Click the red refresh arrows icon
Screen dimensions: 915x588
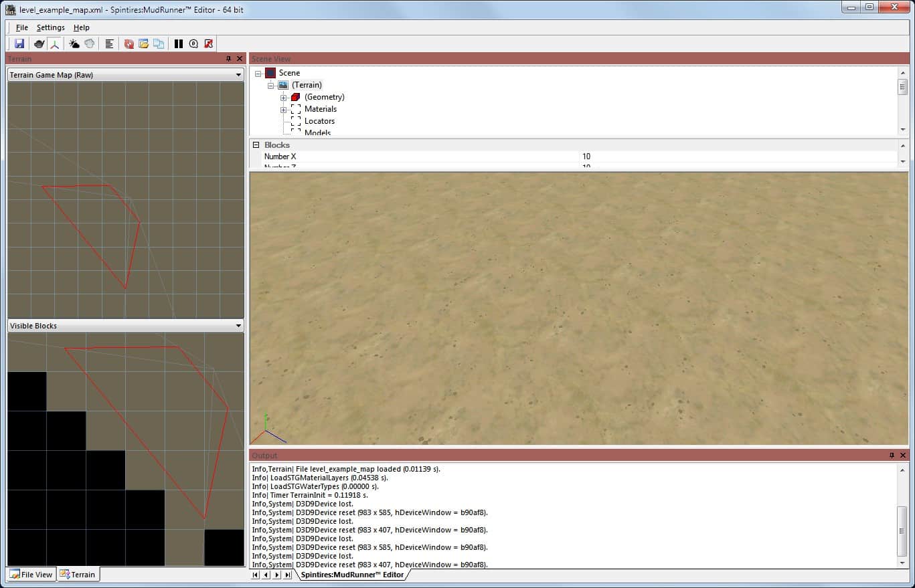coord(129,43)
